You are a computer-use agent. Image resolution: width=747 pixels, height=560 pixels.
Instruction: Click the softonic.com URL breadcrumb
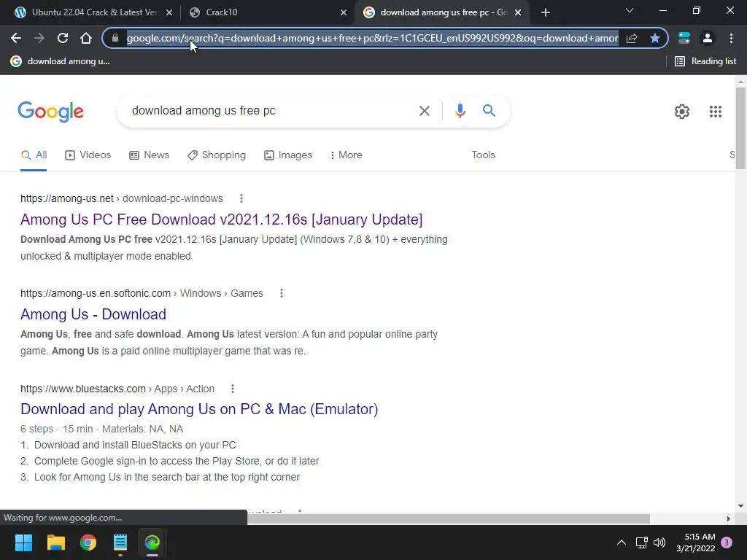point(142,293)
